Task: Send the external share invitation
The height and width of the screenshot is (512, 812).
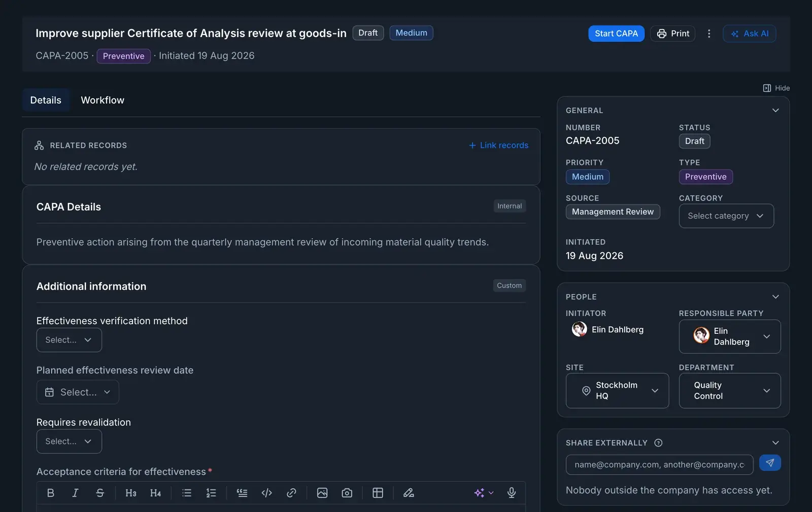Action: click(x=770, y=463)
